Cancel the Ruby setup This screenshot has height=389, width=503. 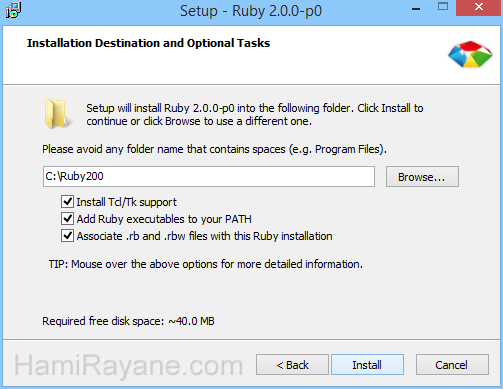click(x=452, y=365)
